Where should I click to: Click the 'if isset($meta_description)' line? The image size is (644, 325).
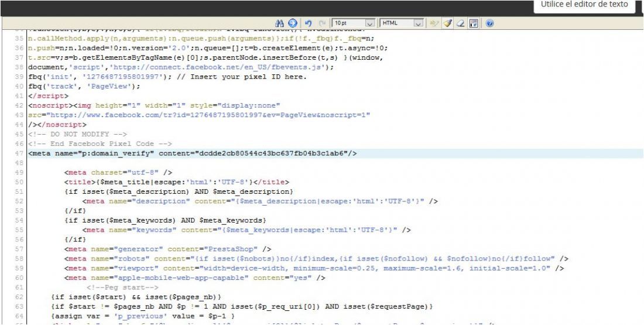coord(179,192)
